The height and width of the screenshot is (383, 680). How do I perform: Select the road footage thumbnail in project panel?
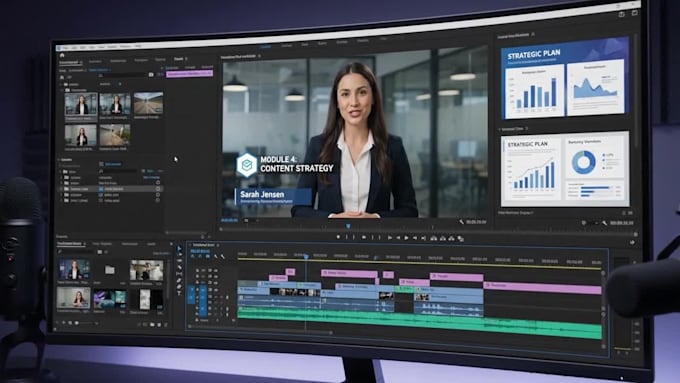[x=148, y=103]
